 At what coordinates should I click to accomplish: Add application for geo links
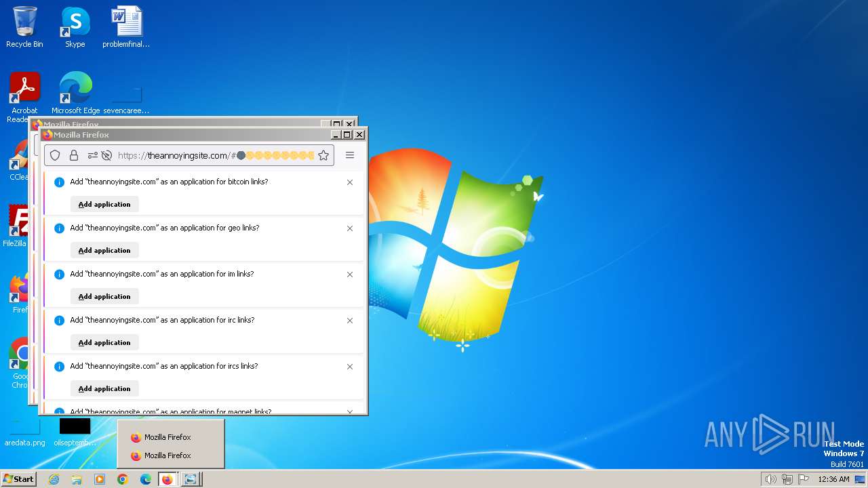click(x=104, y=250)
